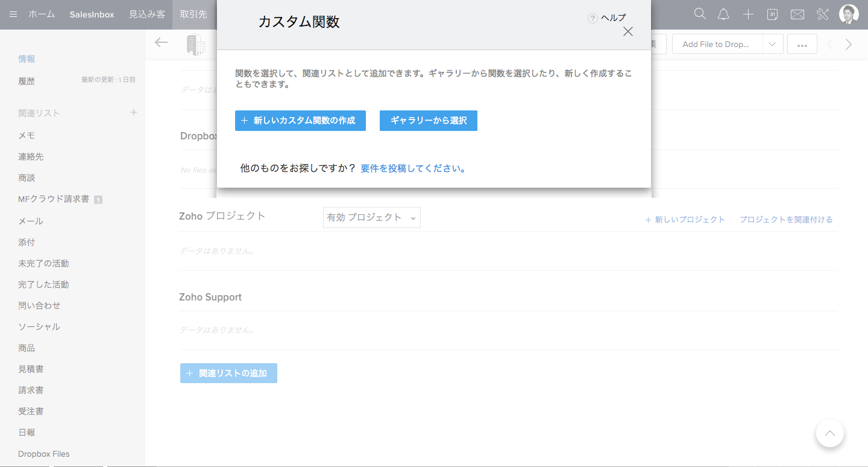Open the SalesInbox tab
The image size is (868, 467).
[x=92, y=14]
